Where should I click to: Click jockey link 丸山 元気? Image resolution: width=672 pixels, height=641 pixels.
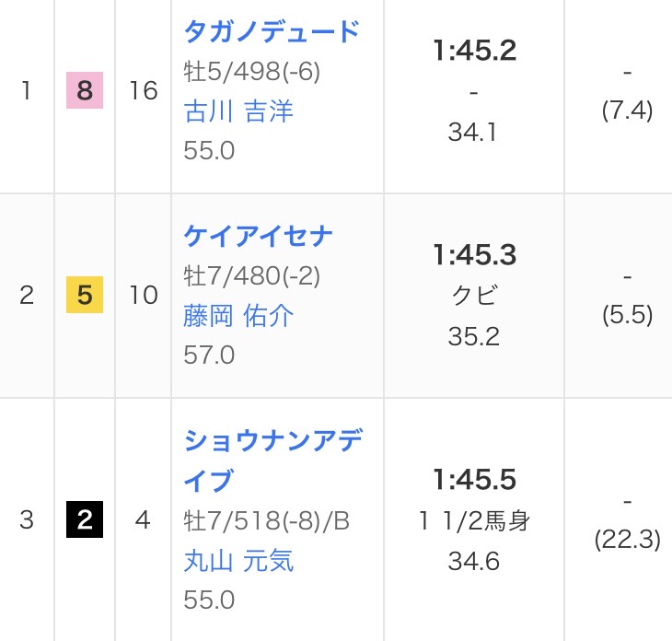(238, 560)
